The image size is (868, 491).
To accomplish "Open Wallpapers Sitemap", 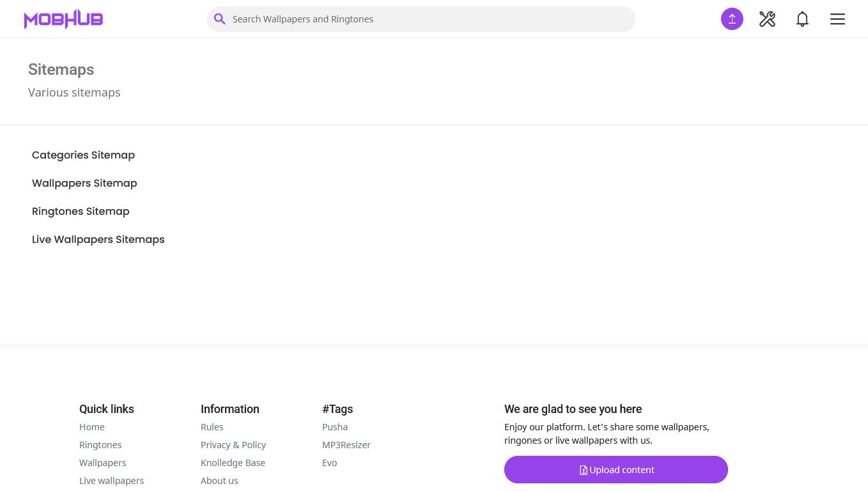I will 84,183.
